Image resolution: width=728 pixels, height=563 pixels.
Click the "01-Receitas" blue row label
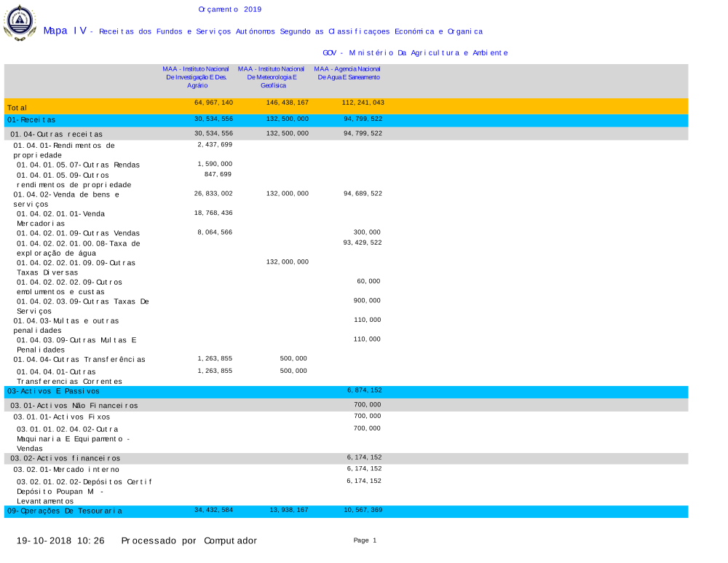pos(31,119)
